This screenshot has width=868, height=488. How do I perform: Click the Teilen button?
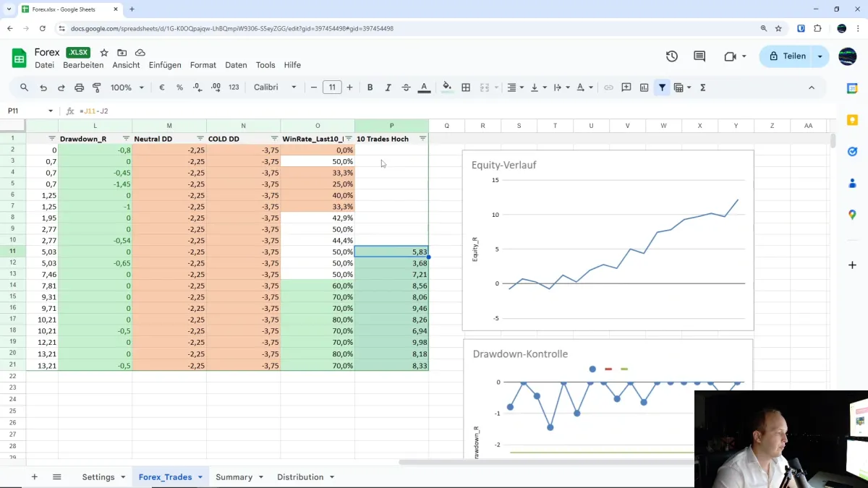793,56
